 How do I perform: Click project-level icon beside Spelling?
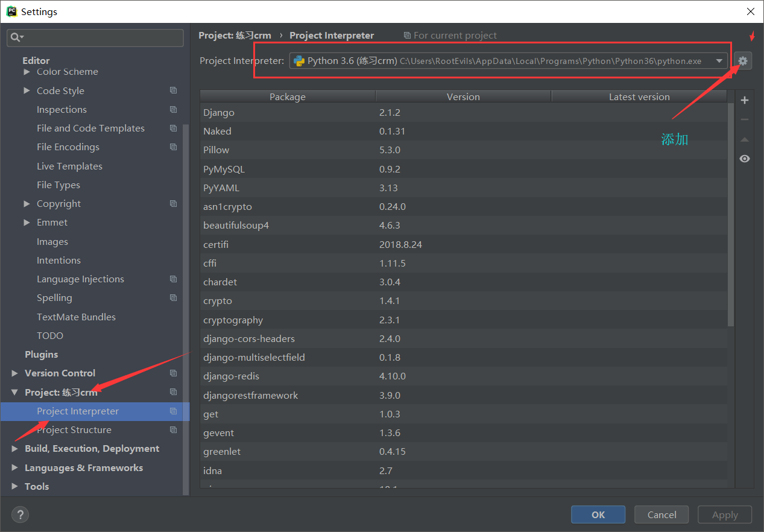[x=174, y=297]
